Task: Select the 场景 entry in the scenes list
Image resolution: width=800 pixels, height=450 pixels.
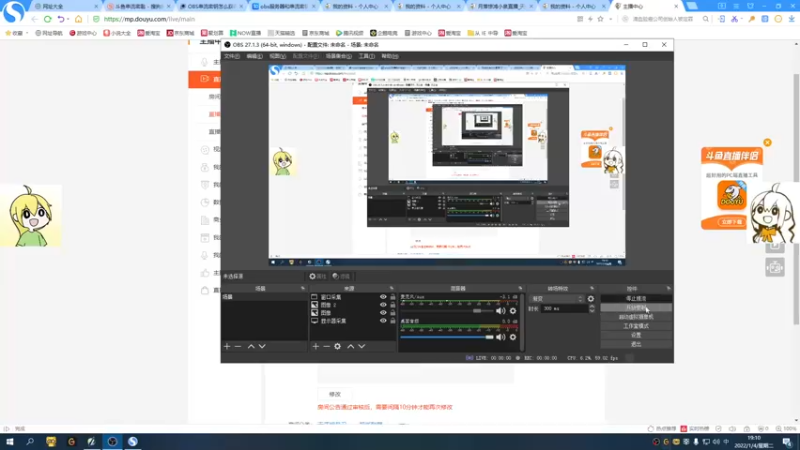Action: coord(264,297)
